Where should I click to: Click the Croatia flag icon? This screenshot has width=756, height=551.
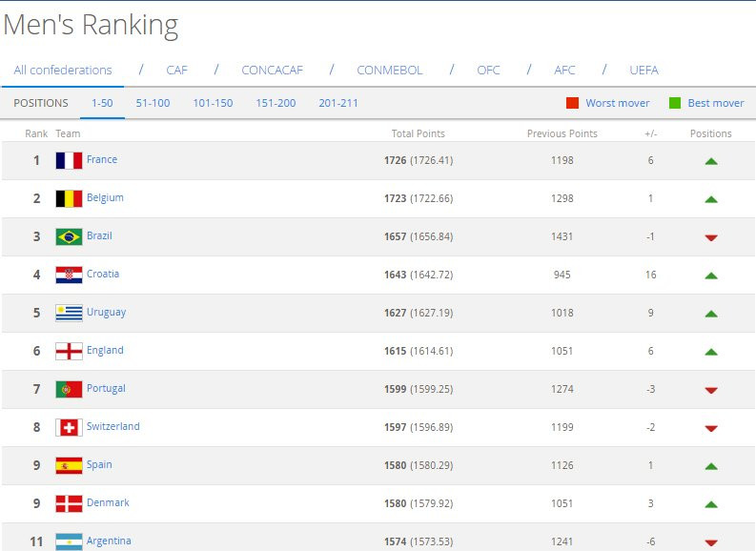click(x=69, y=275)
